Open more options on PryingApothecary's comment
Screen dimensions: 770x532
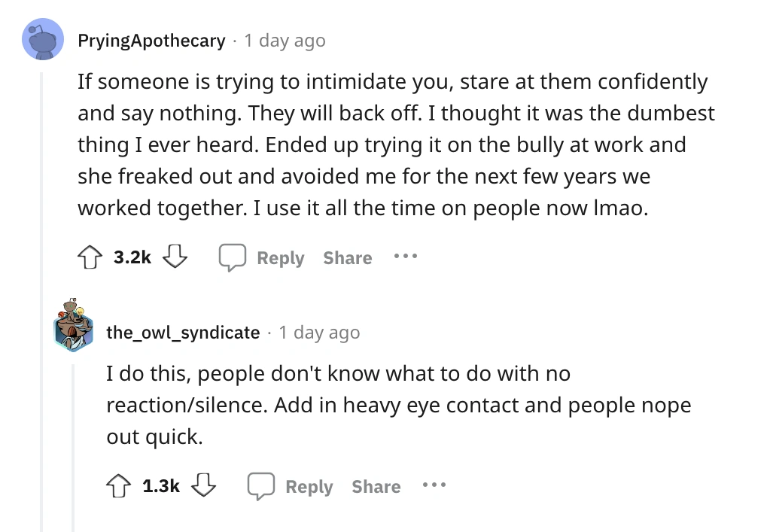tap(405, 257)
